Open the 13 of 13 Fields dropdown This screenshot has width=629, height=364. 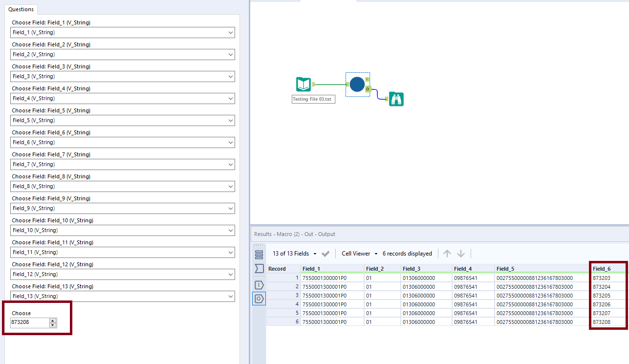point(294,254)
